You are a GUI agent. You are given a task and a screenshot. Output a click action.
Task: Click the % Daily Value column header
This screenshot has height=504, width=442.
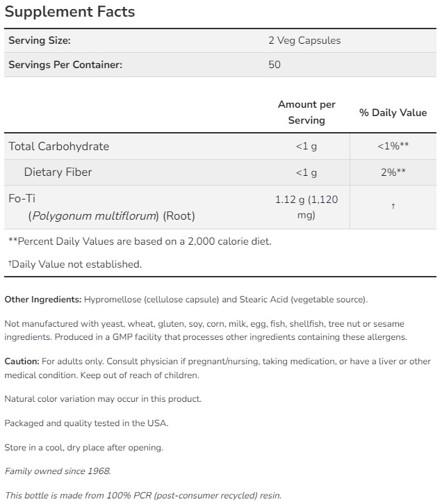pos(393,113)
